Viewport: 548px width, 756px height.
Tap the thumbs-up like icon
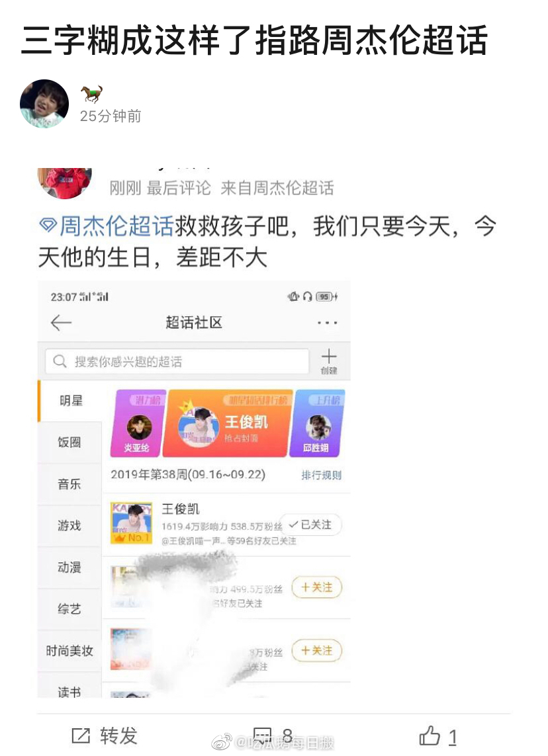click(429, 736)
